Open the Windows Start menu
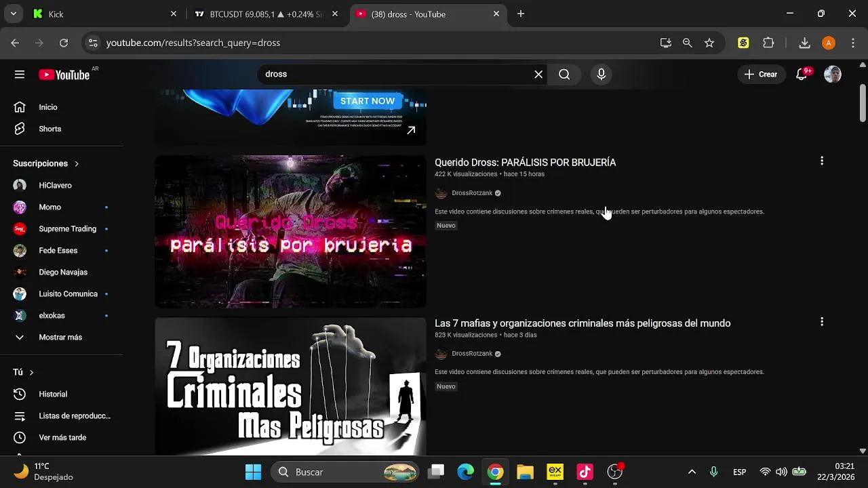This screenshot has width=868, height=488. pos(253,472)
